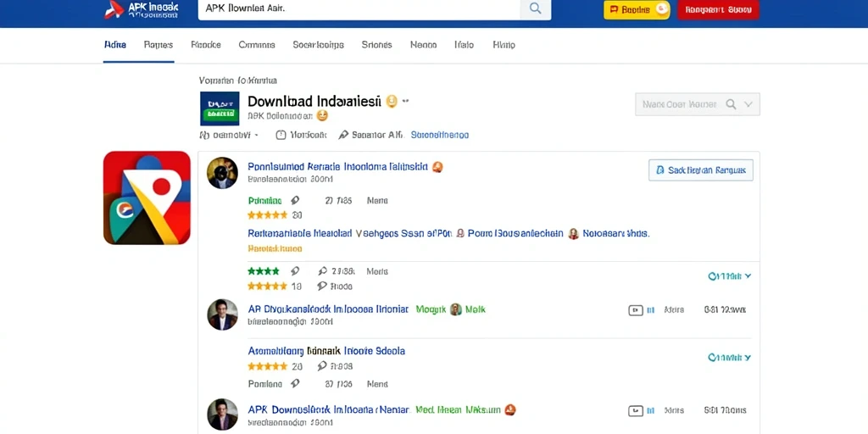The width and height of the screenshot is (868, 434).
Task: Click the comment icon beside 'Rīode'
Action: point(321,287)
